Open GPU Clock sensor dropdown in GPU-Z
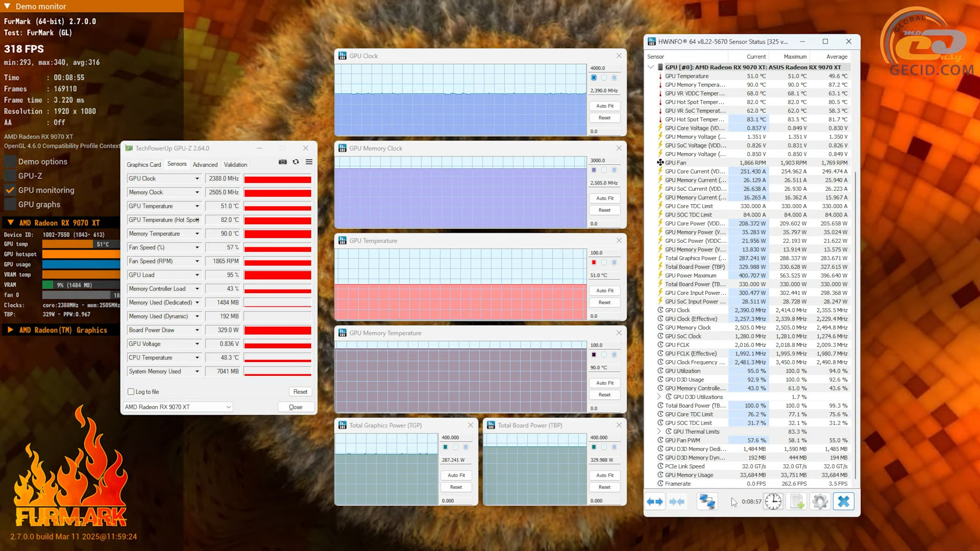 [x=197, y=179]
